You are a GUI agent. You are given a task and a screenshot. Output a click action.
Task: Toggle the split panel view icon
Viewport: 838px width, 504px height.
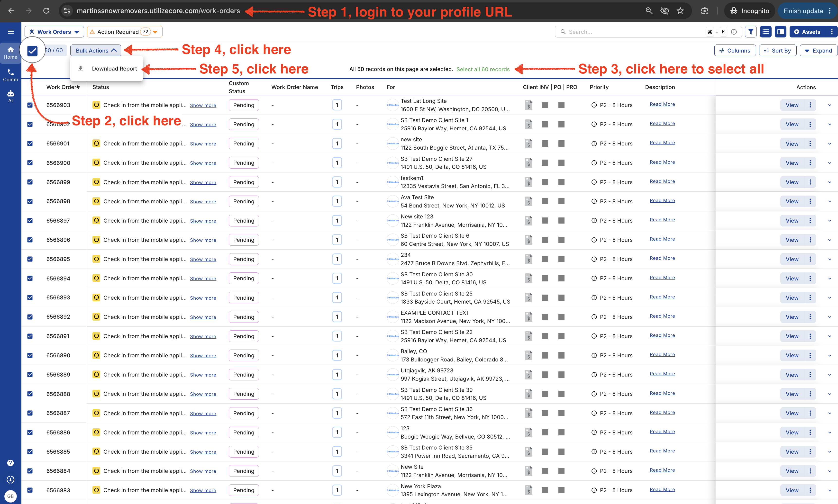pos(781,32)
